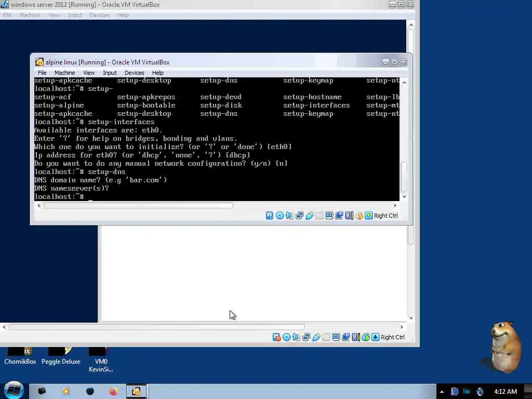532x399 pixels.
Task: Click audio icon in alpine linux status bar
Action: pyautogui.click(x=289, y=216)
